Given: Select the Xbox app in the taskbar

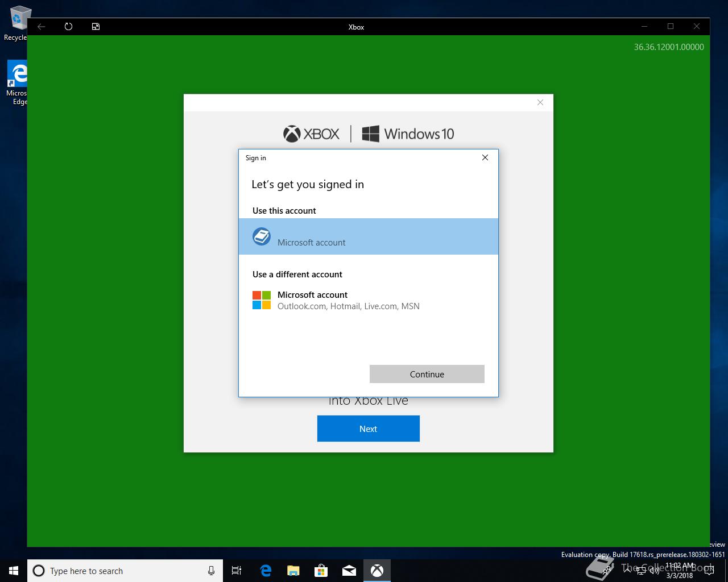Looking at the screenshot, I should 377,571.
